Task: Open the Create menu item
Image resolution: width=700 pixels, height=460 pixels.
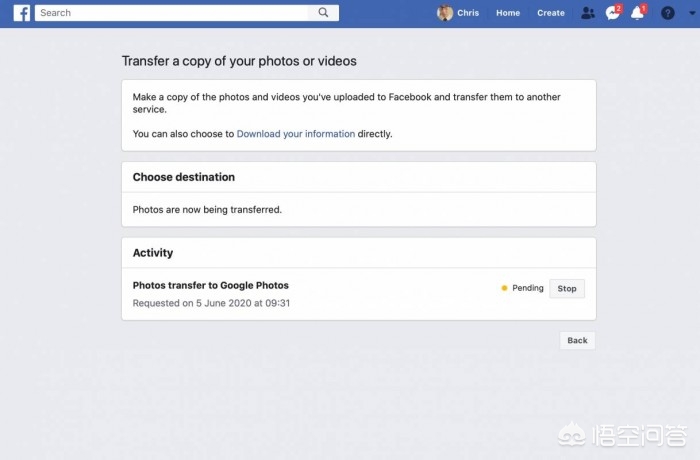Action: point(551,13)
